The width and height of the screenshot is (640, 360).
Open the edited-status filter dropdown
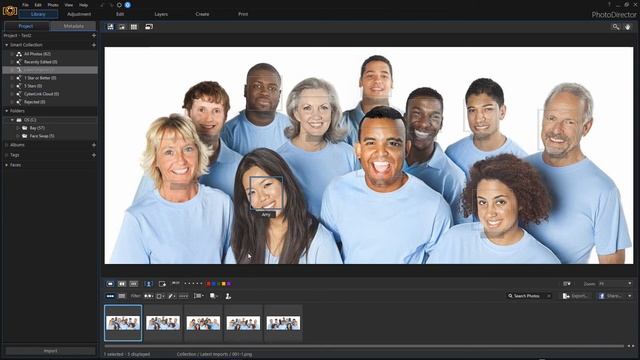[x=172, y=296]
